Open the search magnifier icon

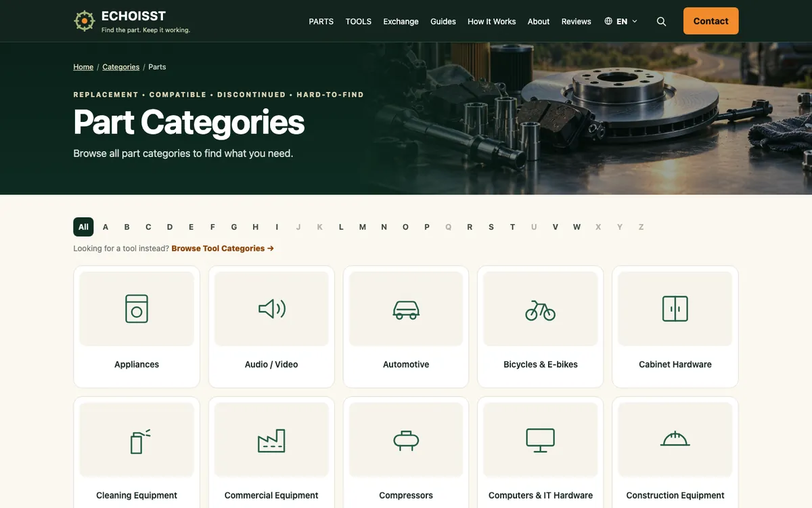662,22
